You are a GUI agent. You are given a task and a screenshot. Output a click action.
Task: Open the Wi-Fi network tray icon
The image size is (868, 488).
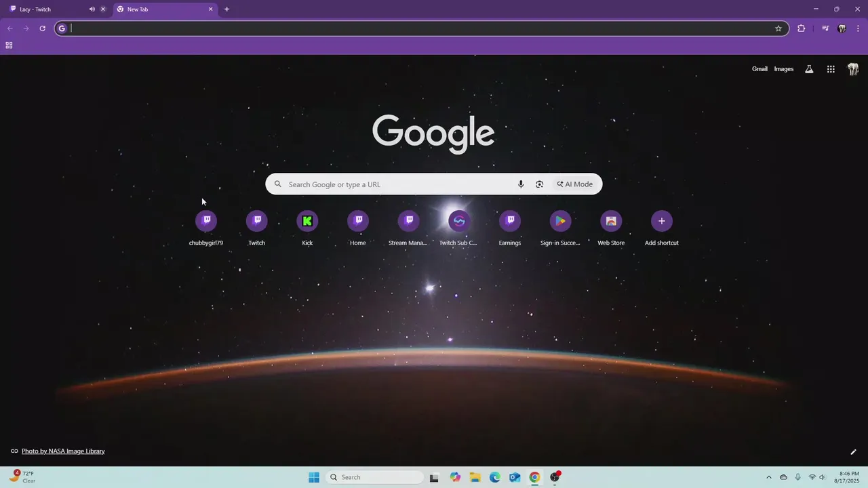point(812,477)
